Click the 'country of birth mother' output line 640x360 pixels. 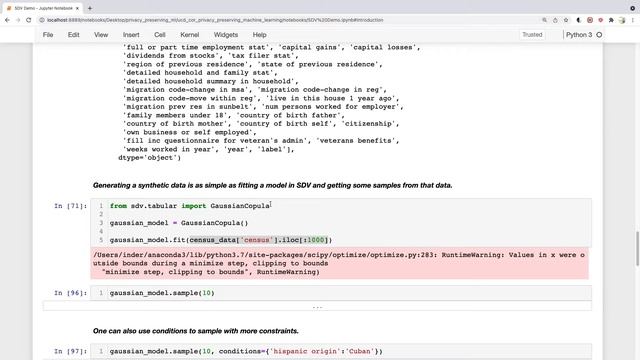tap(261, 124)
